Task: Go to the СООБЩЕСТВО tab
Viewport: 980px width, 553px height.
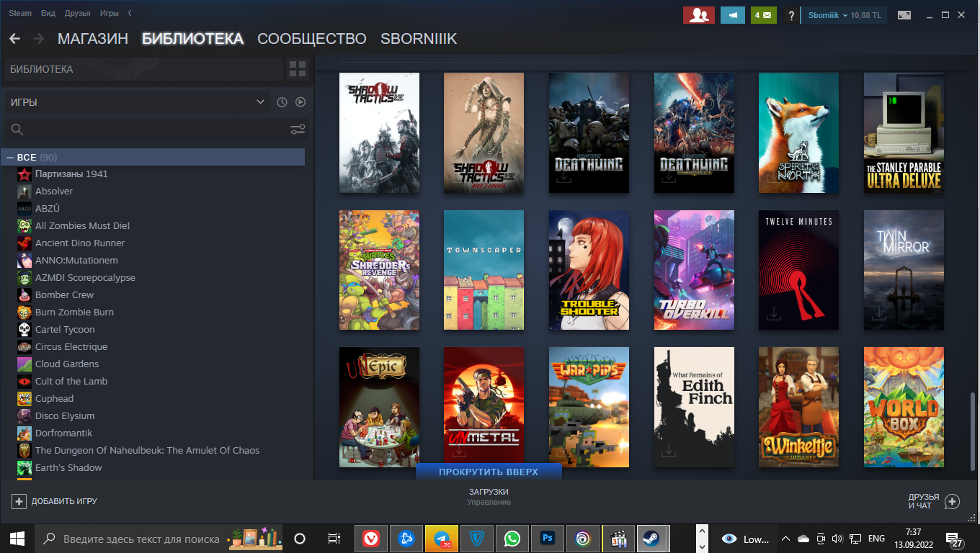Action: click(x=312, y=39)
